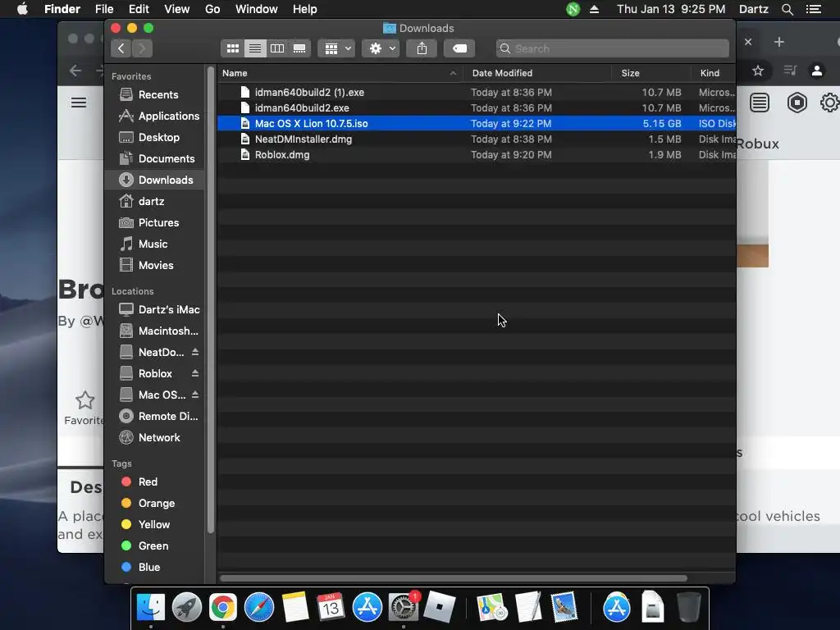Image resolution: width=840 pixels, height=630 pixels.
Task: Click the Finder search field
Action: click(612, 48)
